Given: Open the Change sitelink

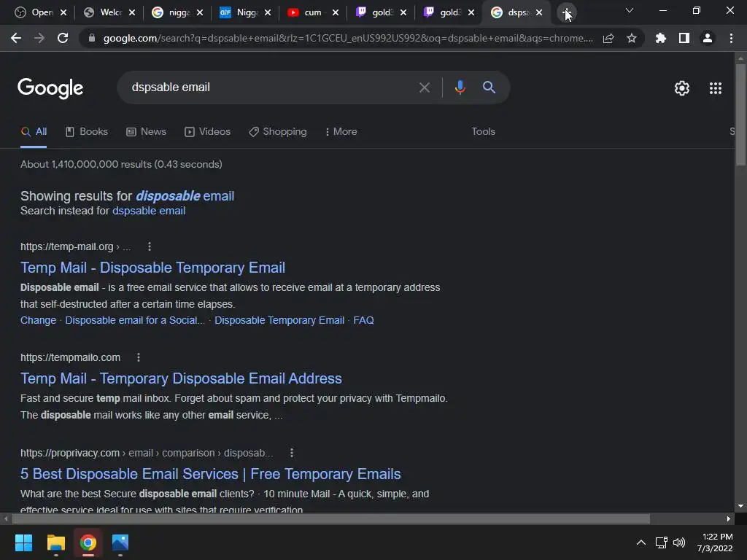Looking at the screenshot, I should click(38, 321).
